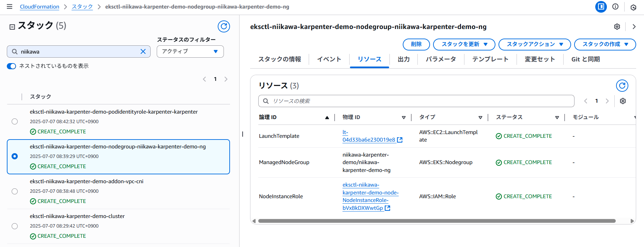Switch to イベント tab
Image resolution: width=644 pixels, height=247 pixels.
pyautogui.click(x=329, y=59)
